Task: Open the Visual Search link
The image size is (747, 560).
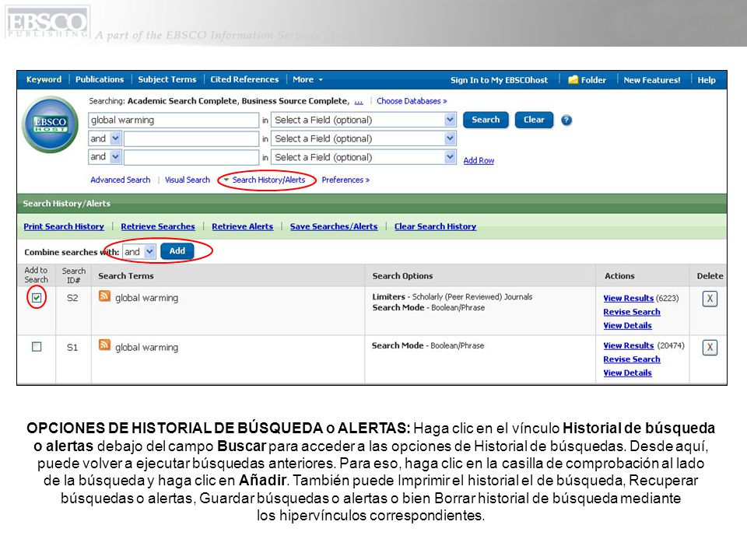Action: coord(188,180)
